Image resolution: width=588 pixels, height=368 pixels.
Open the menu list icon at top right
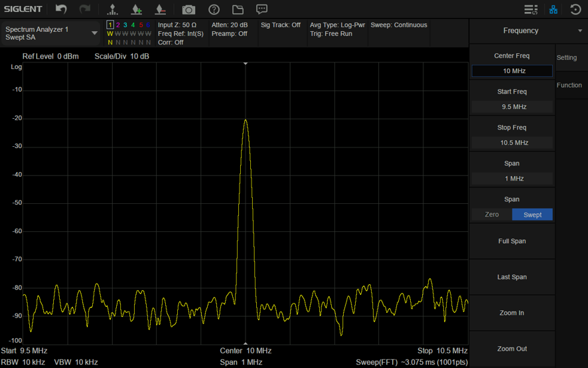(531, 9)
